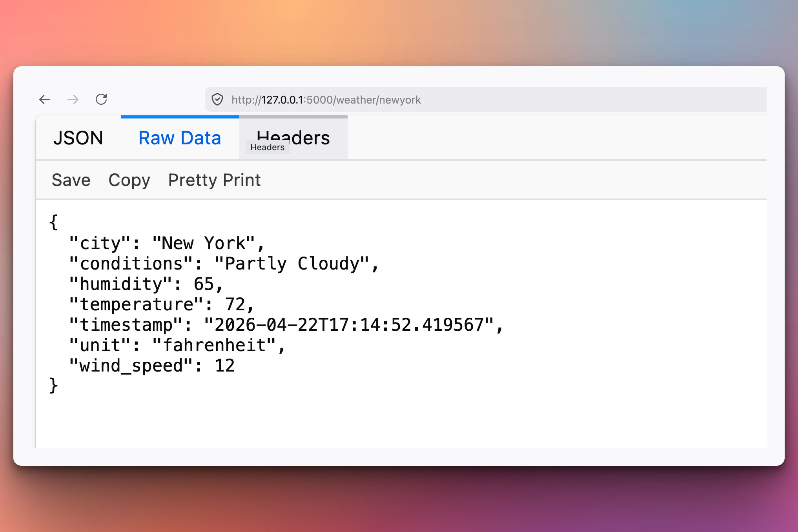Screen dimensions: 798x532
Task: Reload the weather page
Action: (x=101, y=100)
